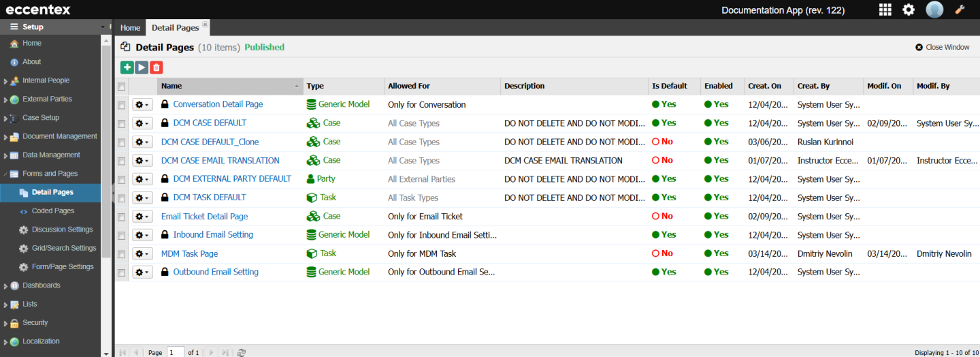Click the Security padlock icon in sidebar
980x357 pixels.
pyautogui.click(x=14, y=323)
